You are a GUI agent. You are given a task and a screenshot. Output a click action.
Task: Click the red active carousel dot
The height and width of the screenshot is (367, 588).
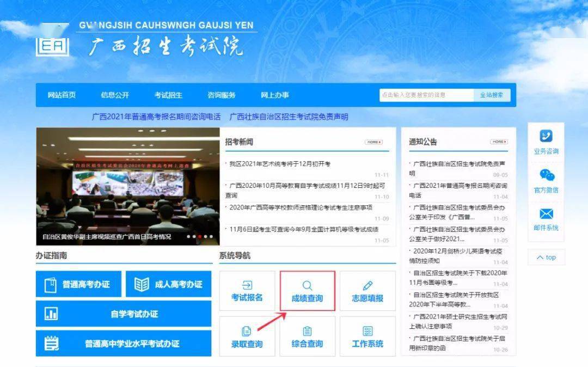200,237
